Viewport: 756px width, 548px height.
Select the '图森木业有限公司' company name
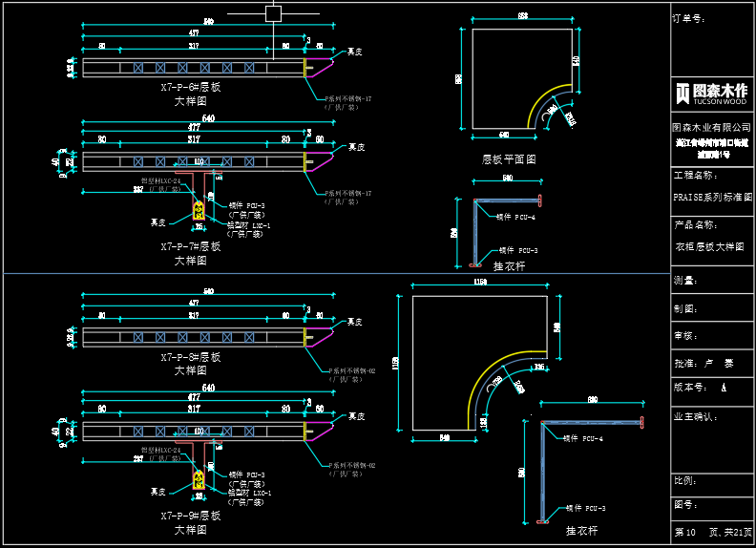tap(712, 127)
